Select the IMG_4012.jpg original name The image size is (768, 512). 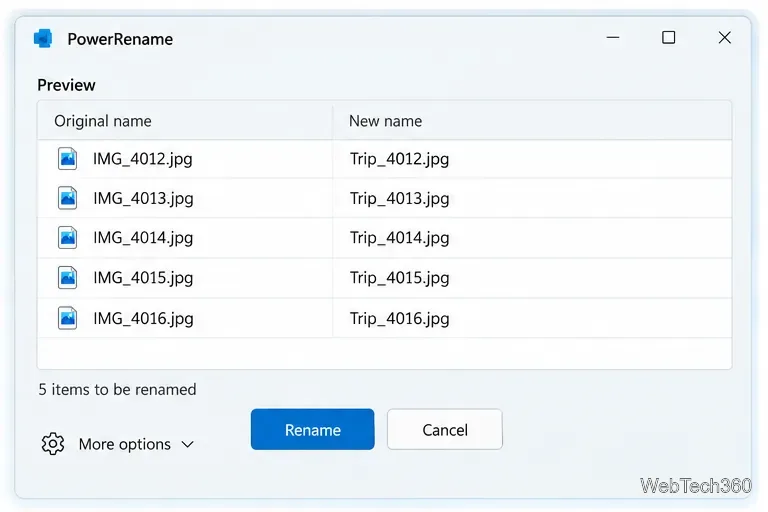pos(143,159)
